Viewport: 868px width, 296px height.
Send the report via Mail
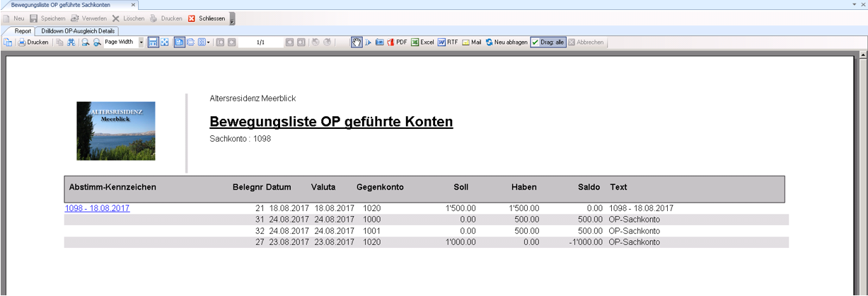point(472,42)
